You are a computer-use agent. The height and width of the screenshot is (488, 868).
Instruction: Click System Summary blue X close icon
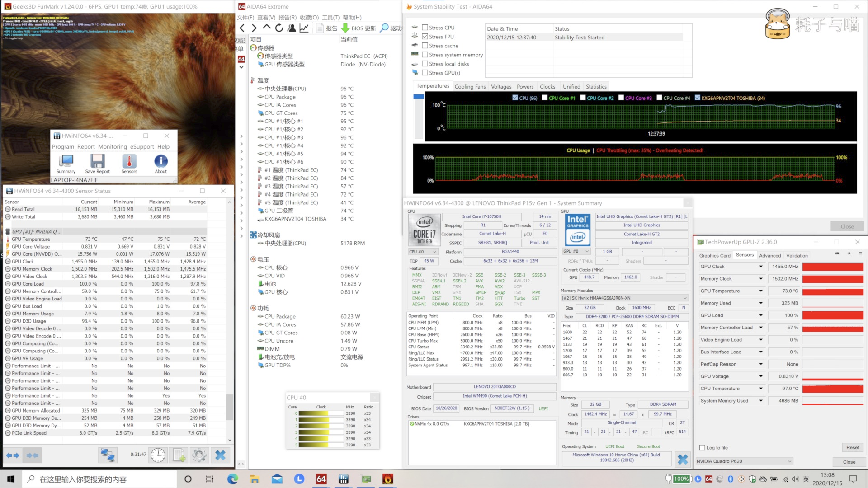[x=683, y=460]
